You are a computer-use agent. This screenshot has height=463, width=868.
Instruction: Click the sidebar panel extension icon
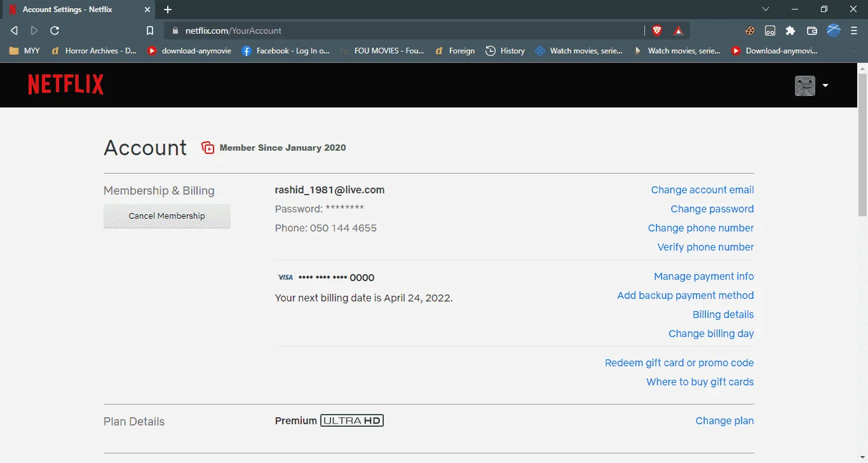[x=770, y=31]
